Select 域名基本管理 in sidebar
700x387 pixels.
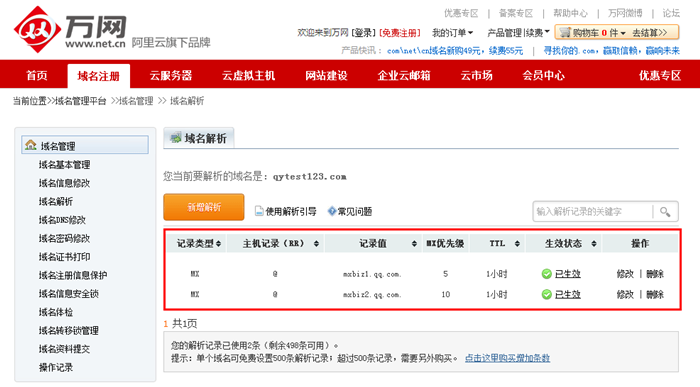click(64, 165)
